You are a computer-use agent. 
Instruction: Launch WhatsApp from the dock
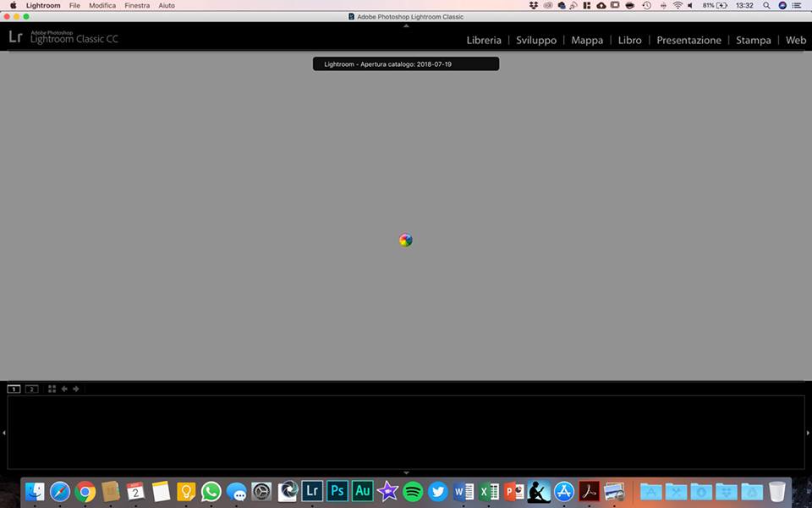click(x=211, y=491)
